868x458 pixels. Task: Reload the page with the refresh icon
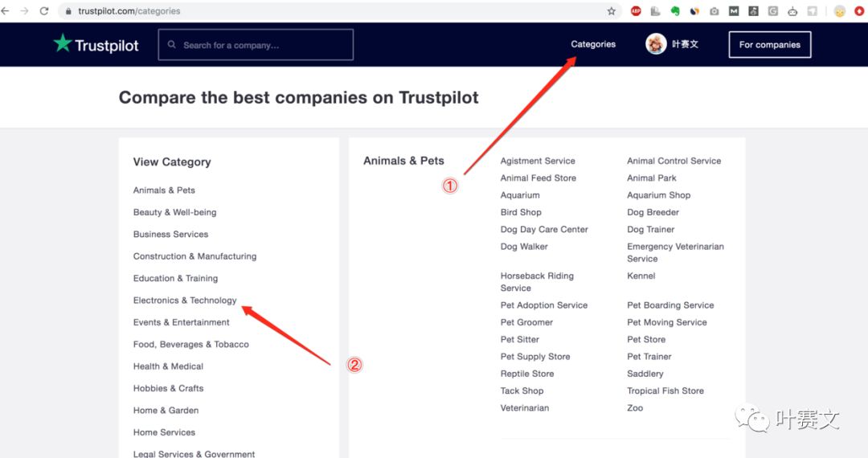coord(43,11)
